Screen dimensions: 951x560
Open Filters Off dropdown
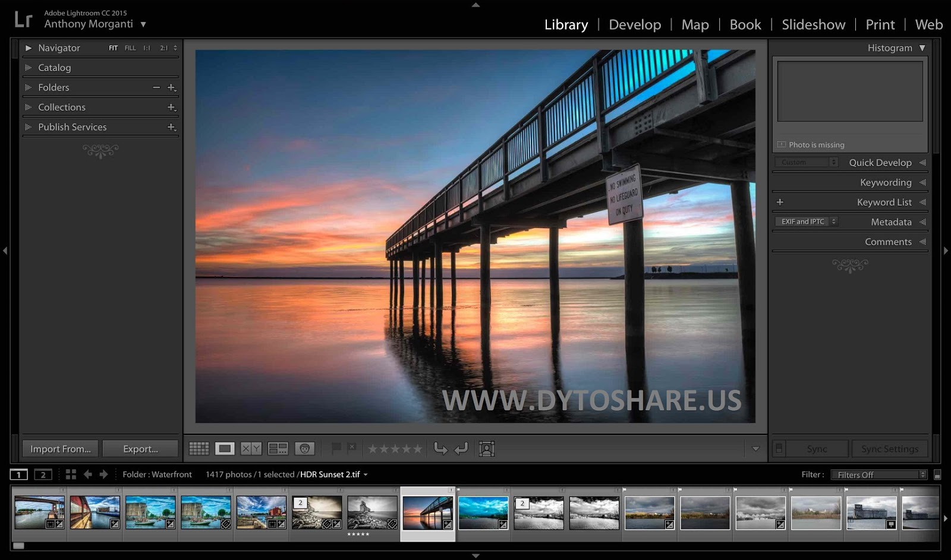pos(879,475)
